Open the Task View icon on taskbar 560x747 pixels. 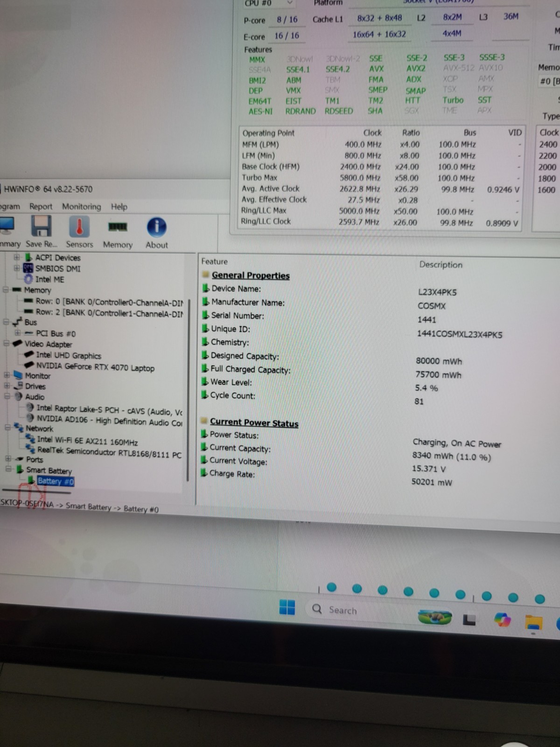pyautogui.click(x=469, y=619)
